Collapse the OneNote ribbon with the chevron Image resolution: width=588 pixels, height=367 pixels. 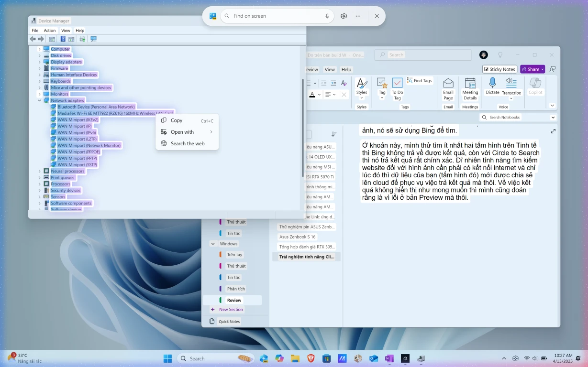coord(552,106)
